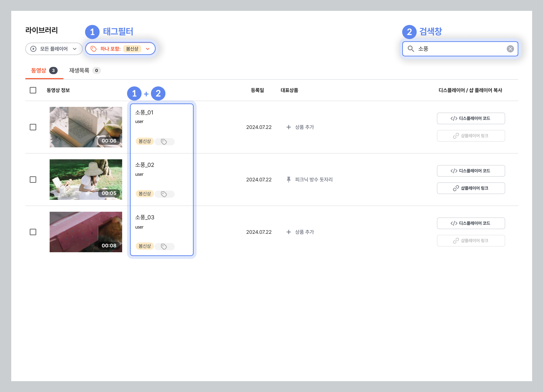The width and height of the screenshot is (543, 392).
Task: Open the 모든 플레이어 dropdown
Action: pyautogui.click(x=54, y=49)
